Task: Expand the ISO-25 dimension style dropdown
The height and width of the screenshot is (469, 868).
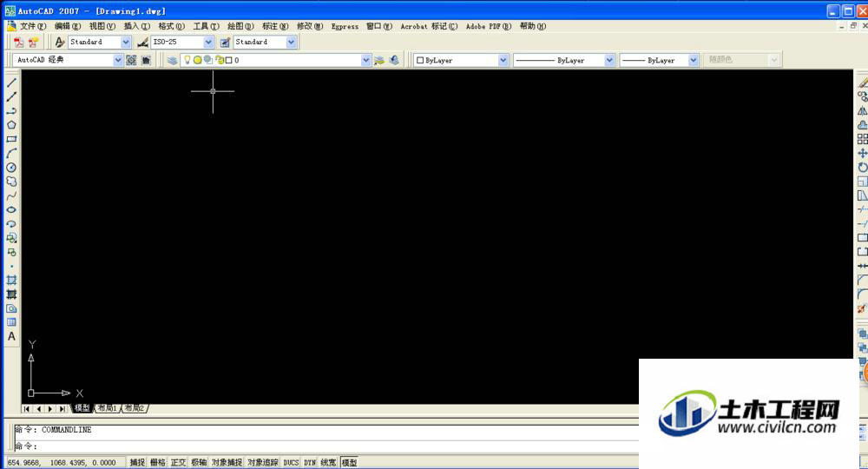Action: [208, 42]
